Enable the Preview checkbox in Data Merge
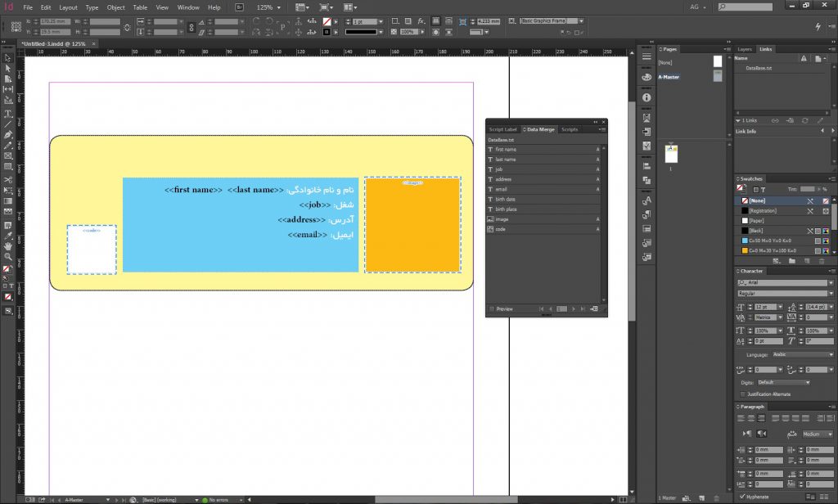This screenshot has width=838, height=504. pyautogui.click(x=492, y=309)
